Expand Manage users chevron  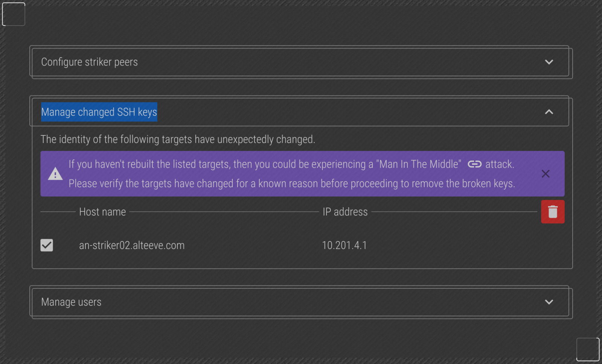click(549, 302)
